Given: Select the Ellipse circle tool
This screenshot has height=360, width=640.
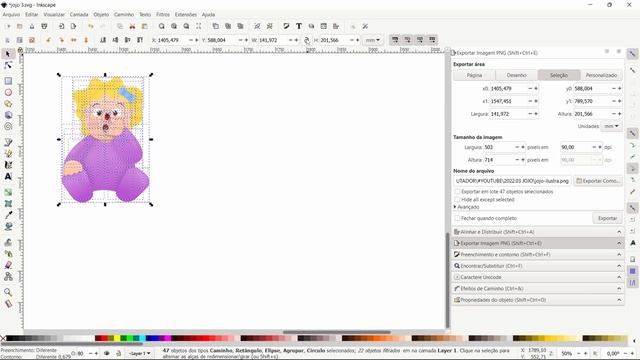Looking at the screenshot, I should 8,92.
